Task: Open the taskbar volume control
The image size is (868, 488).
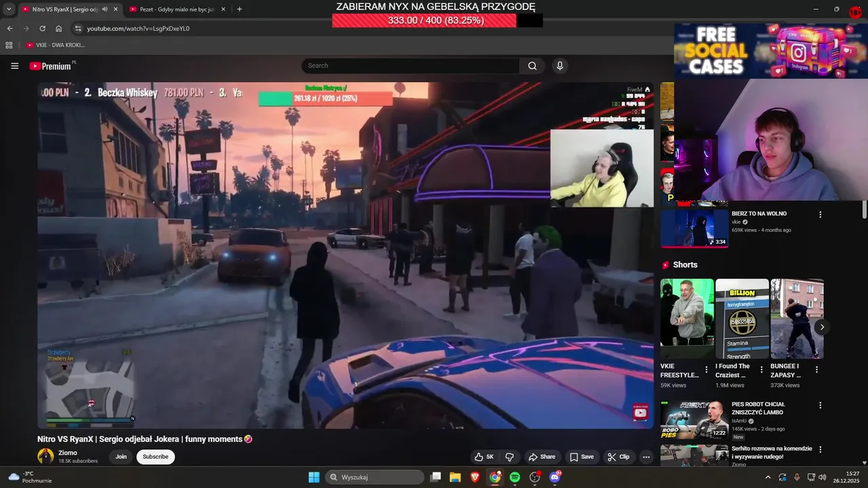Action: click(822, 477)
